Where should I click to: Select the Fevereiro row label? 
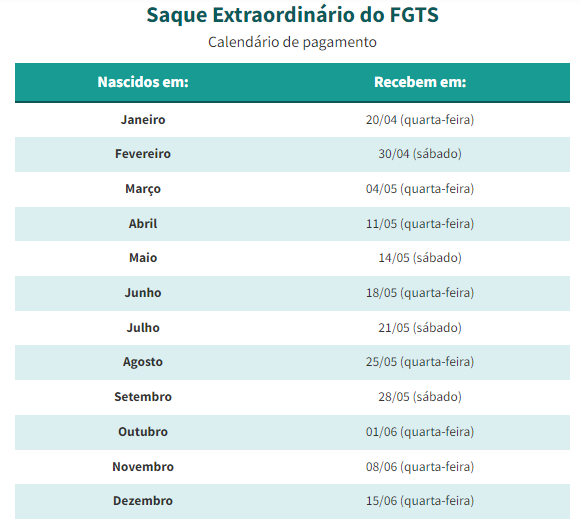[143, 154]
